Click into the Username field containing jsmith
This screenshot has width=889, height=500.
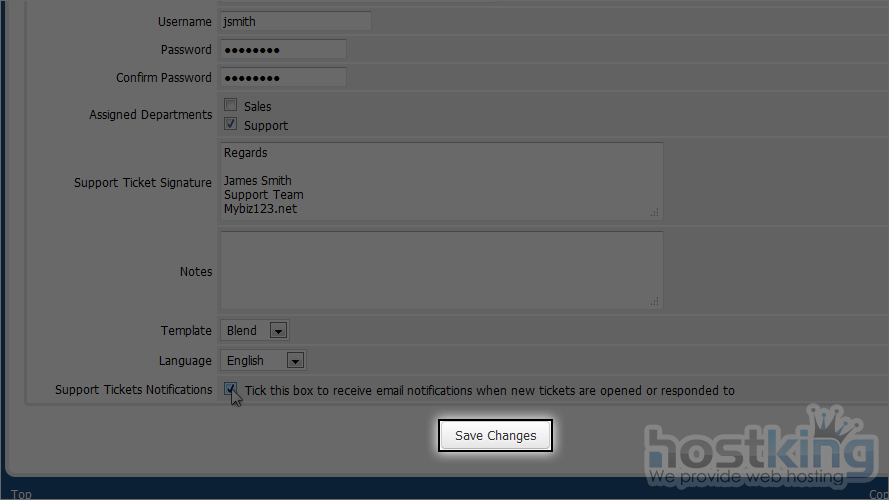pos(295,21)
